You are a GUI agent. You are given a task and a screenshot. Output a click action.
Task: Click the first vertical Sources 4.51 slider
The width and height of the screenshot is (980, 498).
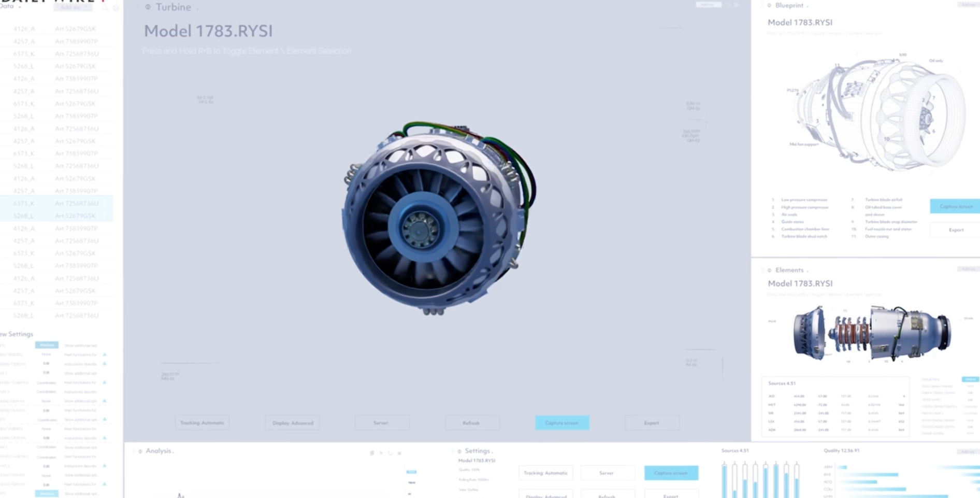coord(724,479)
